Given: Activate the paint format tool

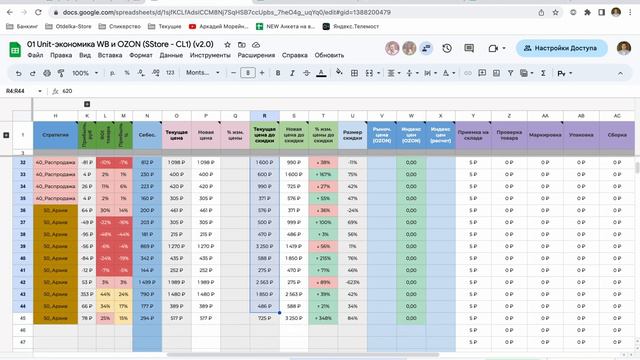Looking at the screenshot, I should click(x=61, y=73).
